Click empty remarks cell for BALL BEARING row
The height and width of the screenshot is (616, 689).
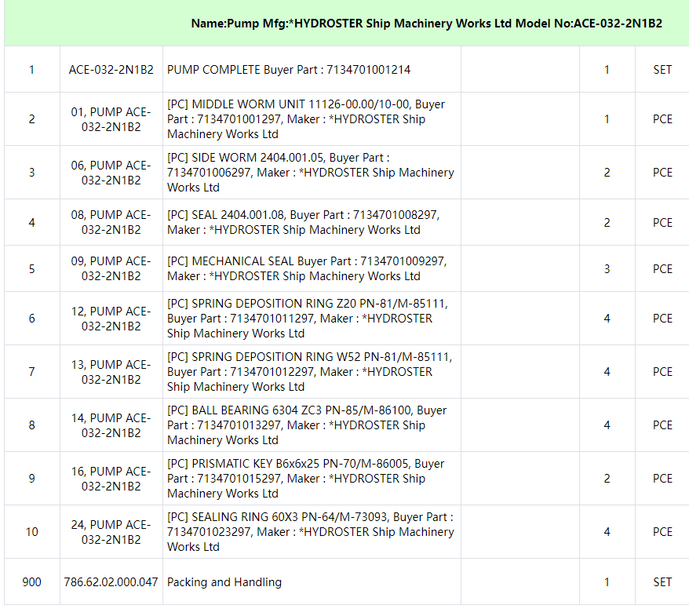pyautogui.click(x=519, y=425)
